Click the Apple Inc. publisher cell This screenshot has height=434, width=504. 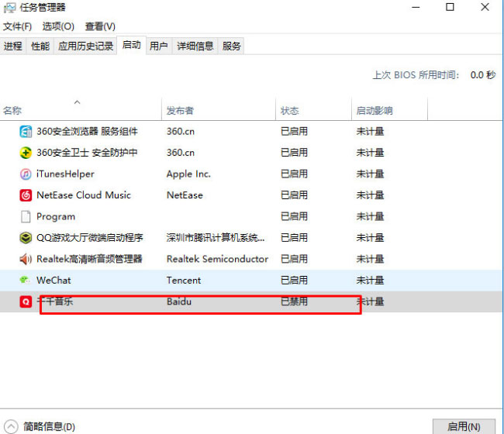[188, 174]
